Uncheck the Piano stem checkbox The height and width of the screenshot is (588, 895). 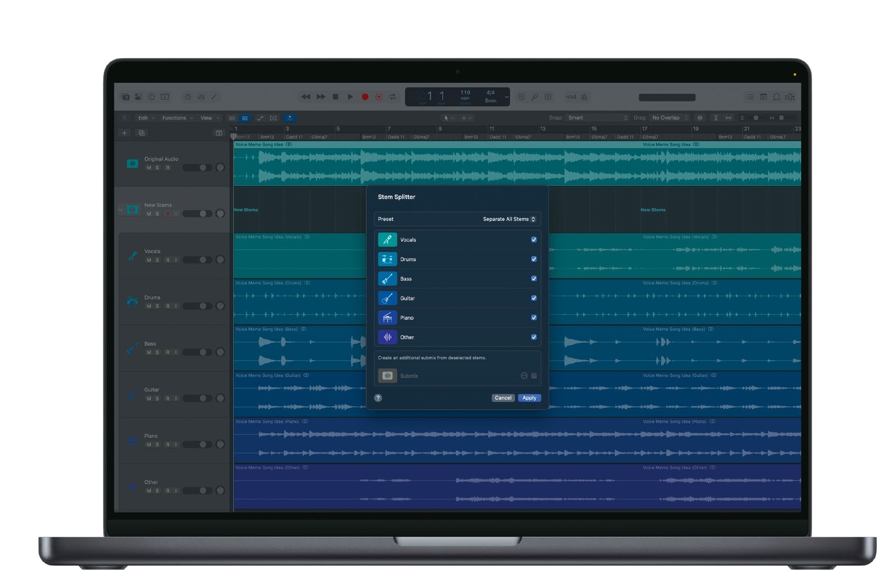534,318
